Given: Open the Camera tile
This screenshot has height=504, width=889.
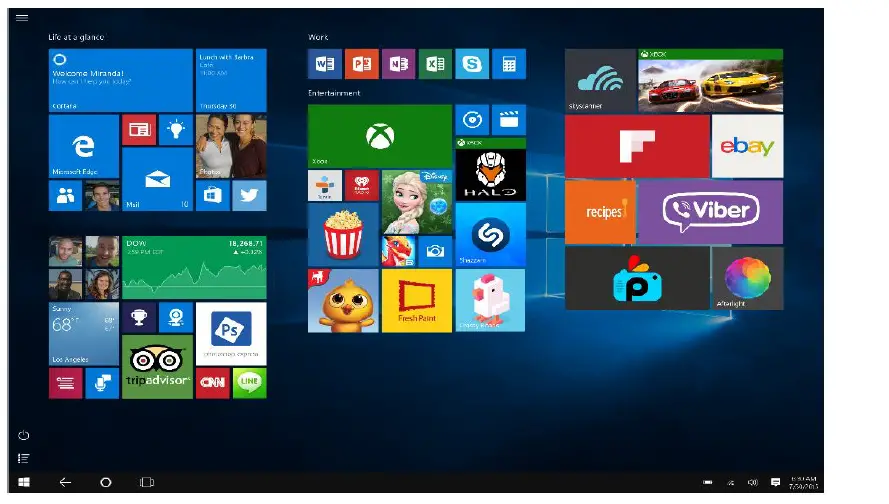Looking at the screenshot, I should (435, 251).
